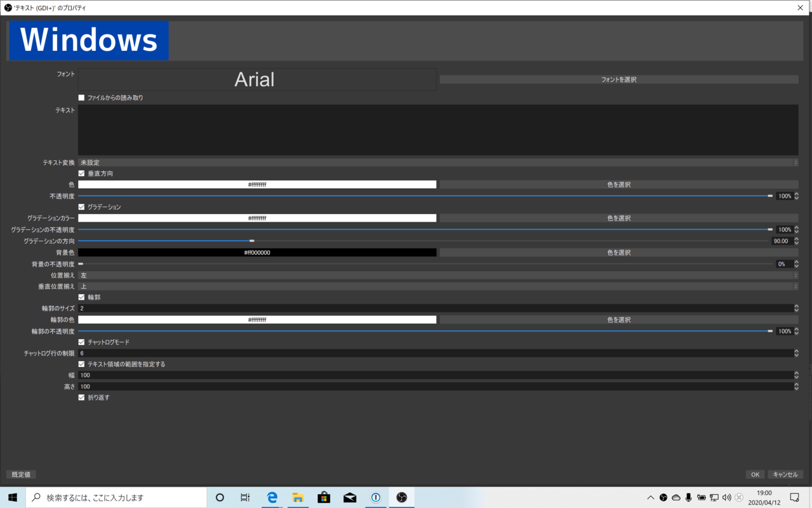Uncheck the 垂直方向 checkbox
This screenshot has width=812, height=508.
[81, 173]
